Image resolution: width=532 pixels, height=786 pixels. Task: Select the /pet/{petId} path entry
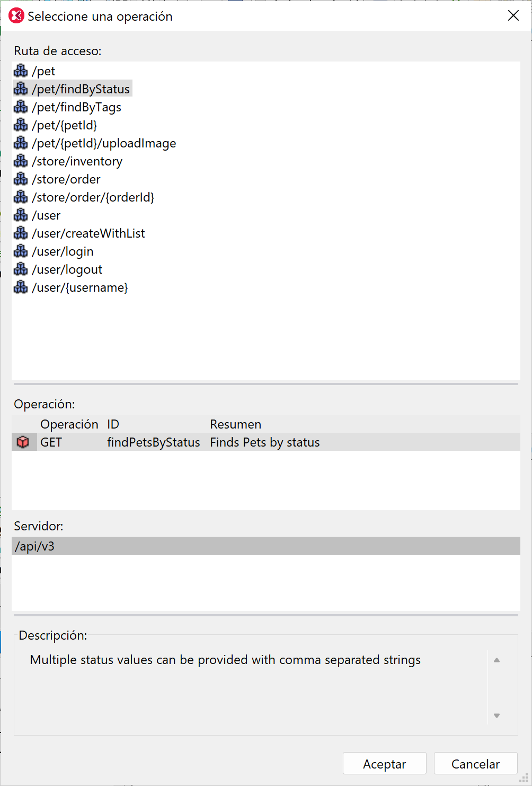(x=64, y=125)
